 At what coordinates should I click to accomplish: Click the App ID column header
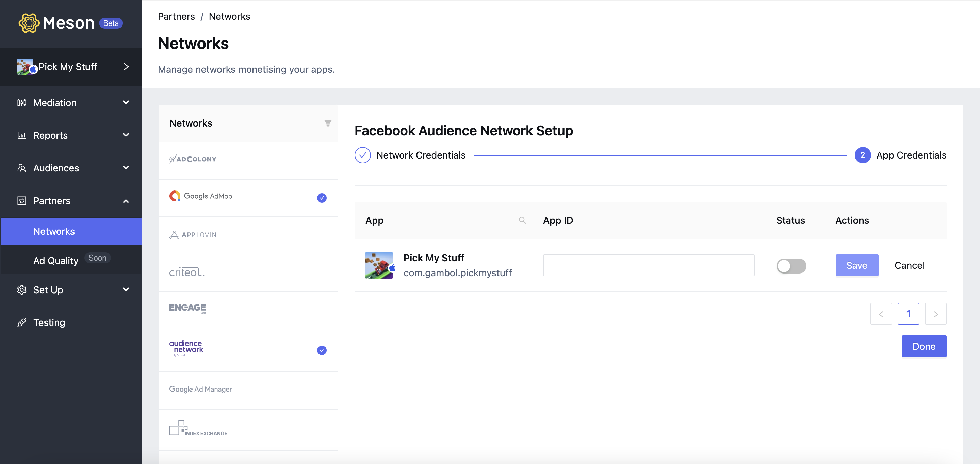coord(558,220)
